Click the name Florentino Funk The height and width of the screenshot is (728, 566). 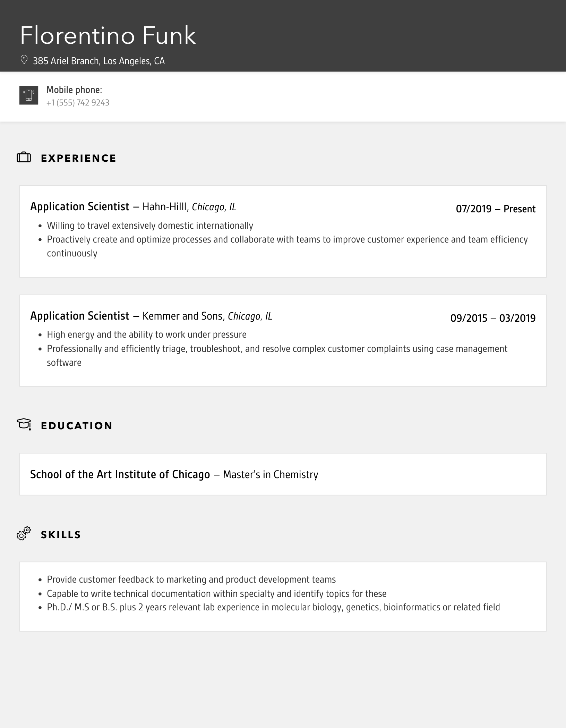108,35
